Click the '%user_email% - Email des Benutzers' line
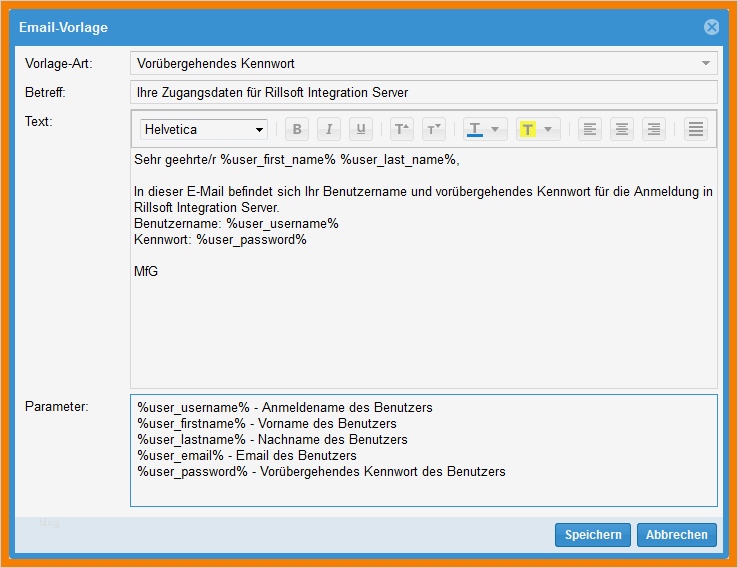This screenshot has height=568, width=738. click(247, 456)
